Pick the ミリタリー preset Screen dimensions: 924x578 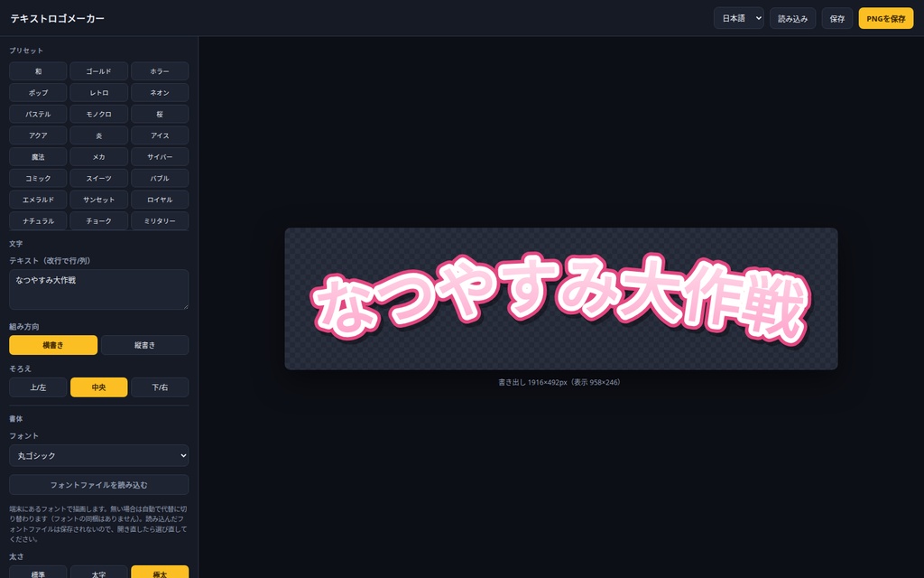160,221
